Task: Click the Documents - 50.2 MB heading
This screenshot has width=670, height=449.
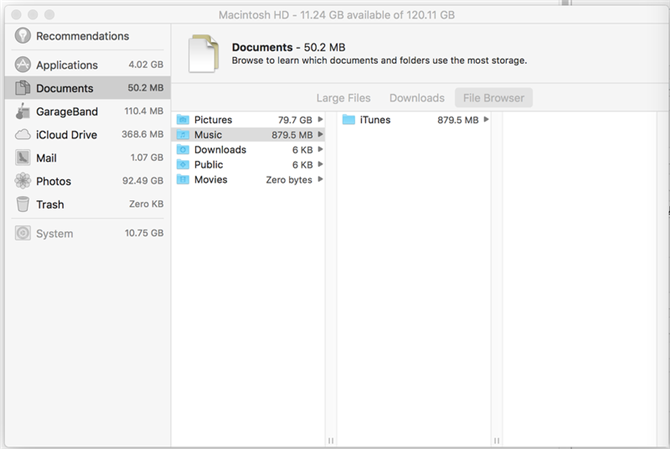Action: pyautogui.click(x=288, y=47)
